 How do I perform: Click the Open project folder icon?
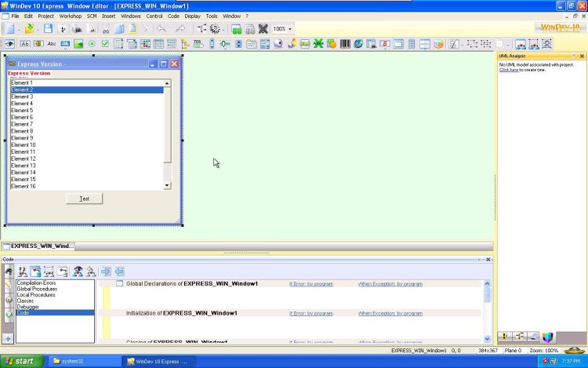(x=29, y=29)
